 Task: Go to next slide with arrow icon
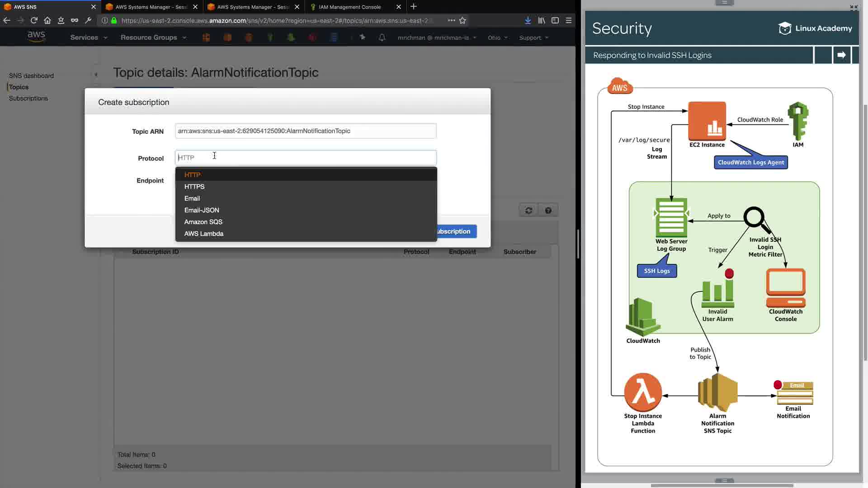pyautogui.click(x=841, y=55)
